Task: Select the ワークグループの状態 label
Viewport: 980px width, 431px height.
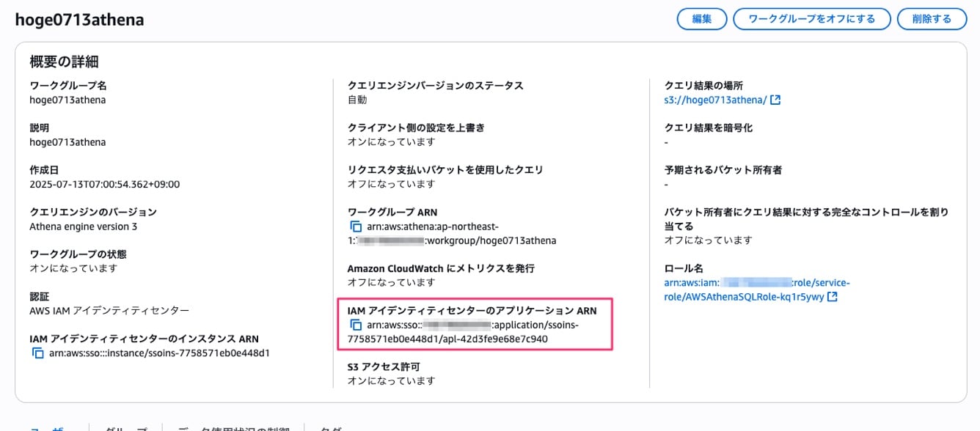Action: [78, 254]
